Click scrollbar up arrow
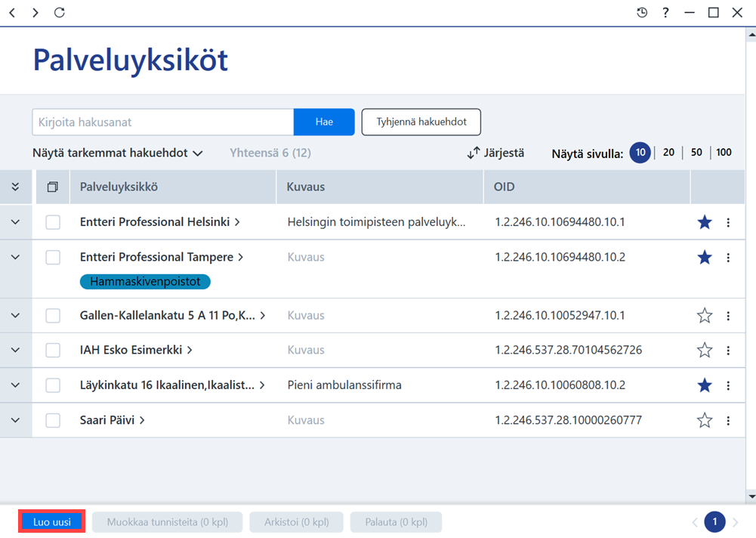This screenshot has height=538, width=756. coord(751,35)
